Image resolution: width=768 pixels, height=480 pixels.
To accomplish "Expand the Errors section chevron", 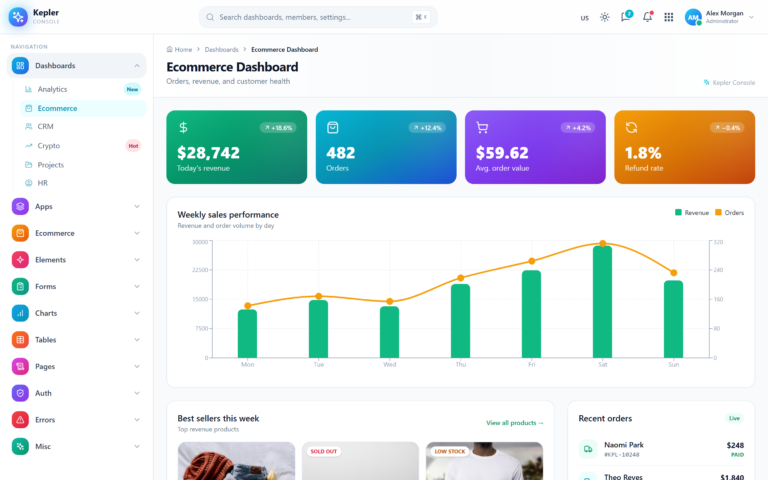I will pyautogui.click(x=137, y=420).
